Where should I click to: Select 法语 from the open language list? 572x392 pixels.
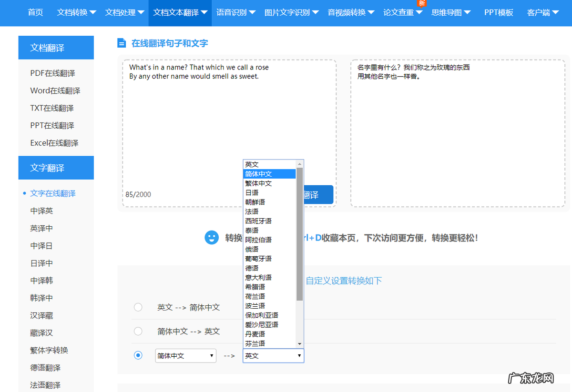pyautogui.click(x=252, y=211)
